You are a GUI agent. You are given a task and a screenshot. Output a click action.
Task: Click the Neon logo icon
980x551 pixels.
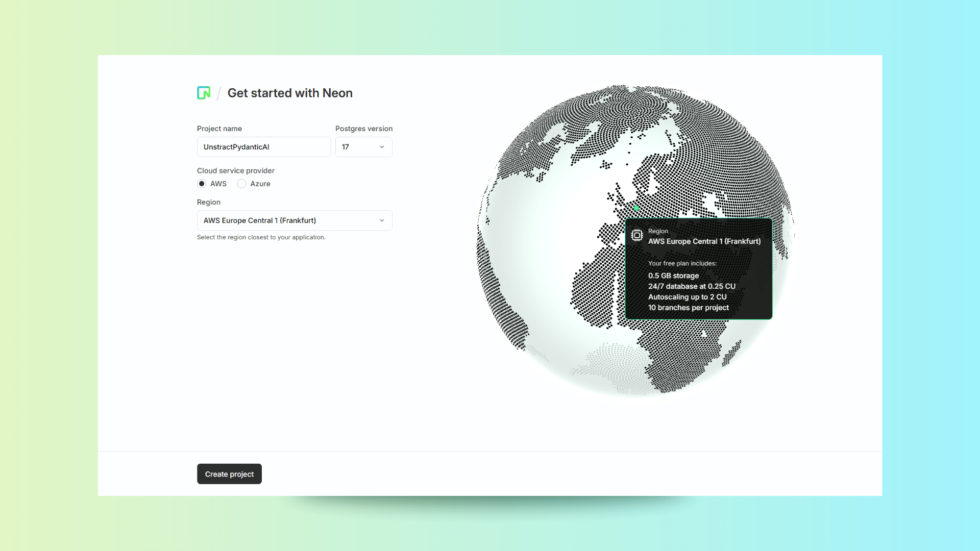pyautogui.click(x=204, y=93)
